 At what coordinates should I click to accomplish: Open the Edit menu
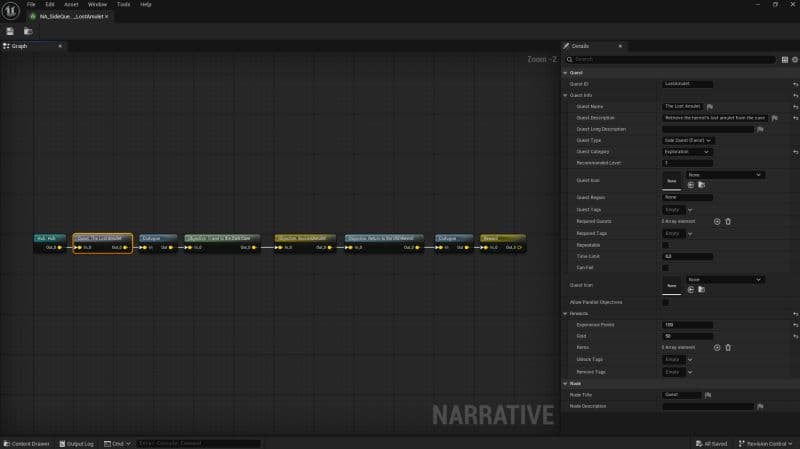click(x=49, y=4)
